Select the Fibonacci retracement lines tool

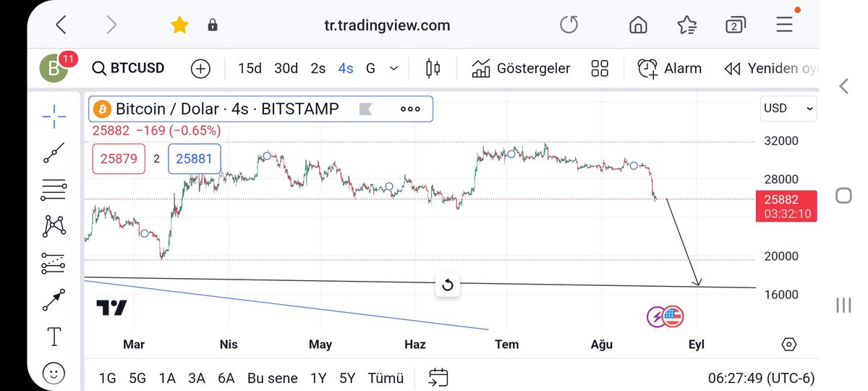54,190
